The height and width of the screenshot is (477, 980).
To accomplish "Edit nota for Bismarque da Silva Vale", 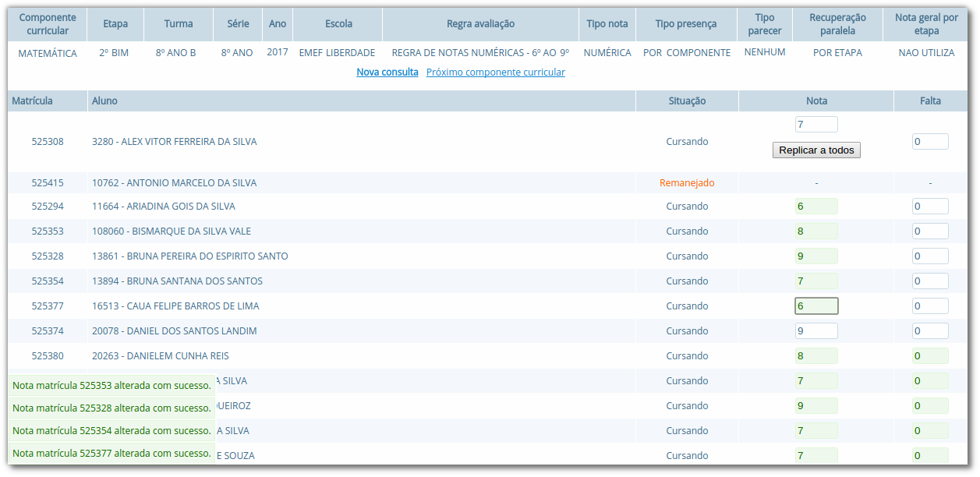I will [815, 231].
